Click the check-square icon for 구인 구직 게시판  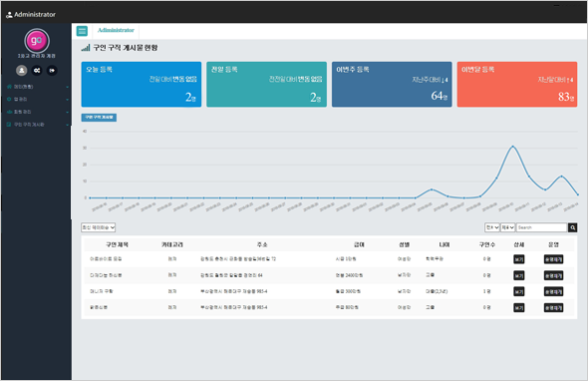pos(9,125)
